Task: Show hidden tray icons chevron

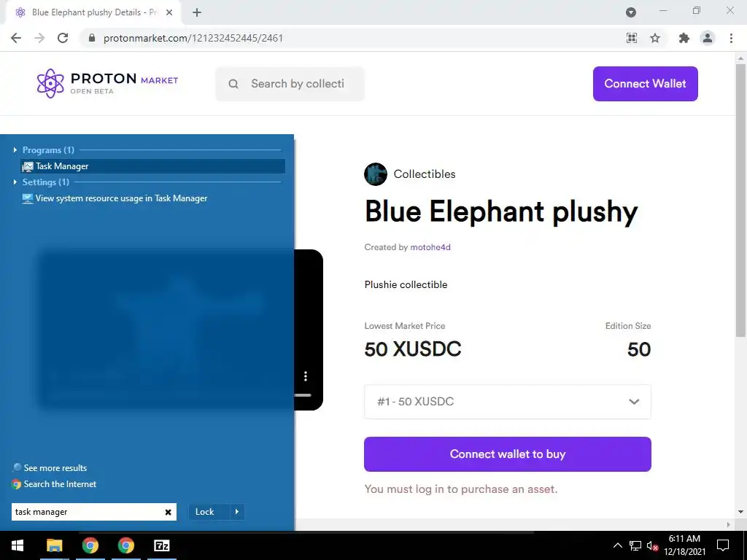Action: [617, 545]
